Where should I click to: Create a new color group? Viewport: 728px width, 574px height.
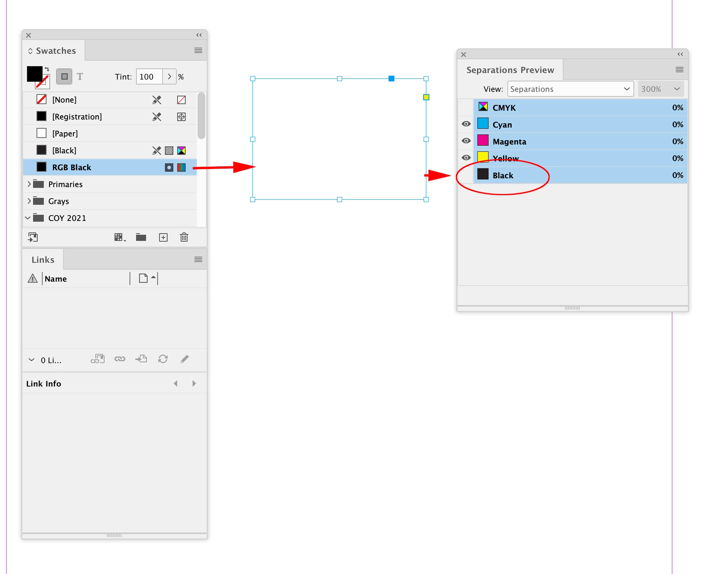click(x=141, y=237)
